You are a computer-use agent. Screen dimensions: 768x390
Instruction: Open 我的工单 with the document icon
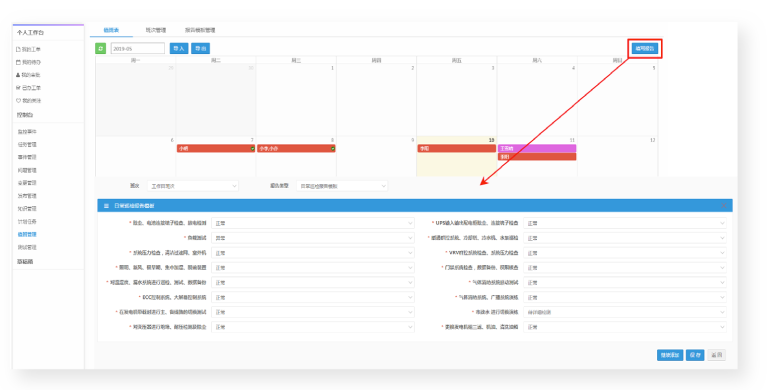tap(28, 49)
